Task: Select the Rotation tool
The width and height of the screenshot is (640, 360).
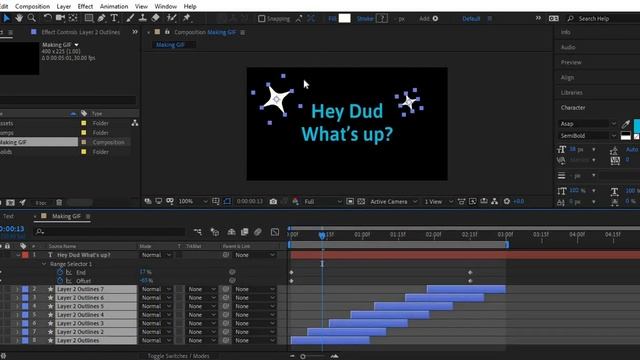Action: (48, 18)
